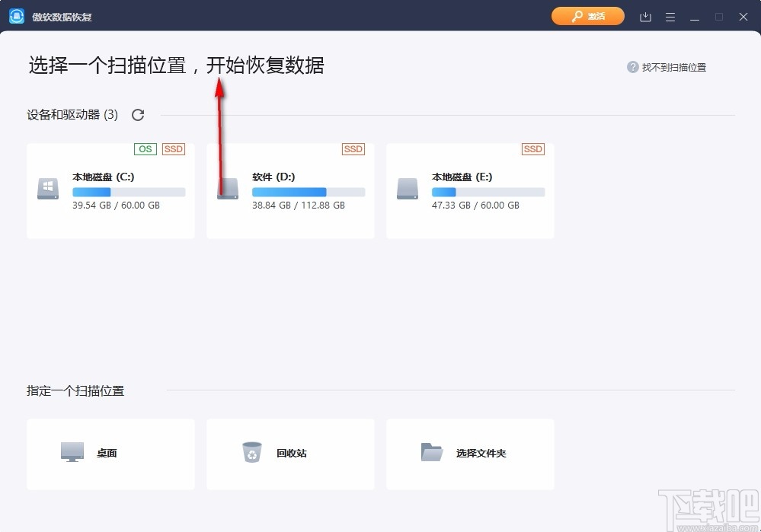Click the SSD badge on drive E:
761x532 pixels.
[532, 149]
